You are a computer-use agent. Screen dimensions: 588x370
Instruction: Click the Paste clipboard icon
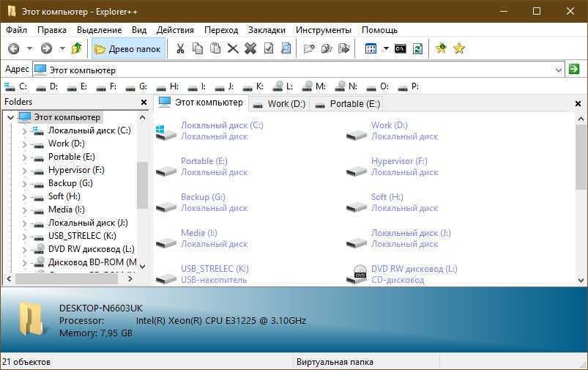pyautogui.click(x=215, y=48)
